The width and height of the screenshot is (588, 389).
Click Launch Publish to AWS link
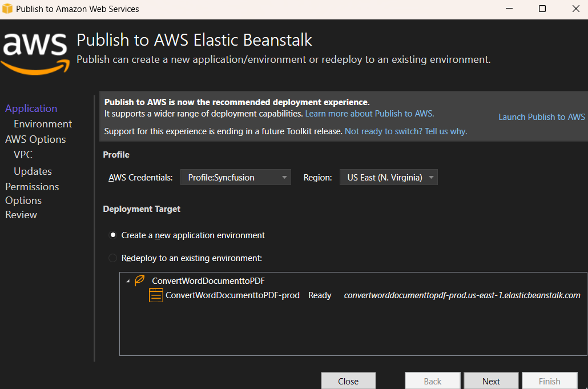pyautogui.click(x=542, y=117)
